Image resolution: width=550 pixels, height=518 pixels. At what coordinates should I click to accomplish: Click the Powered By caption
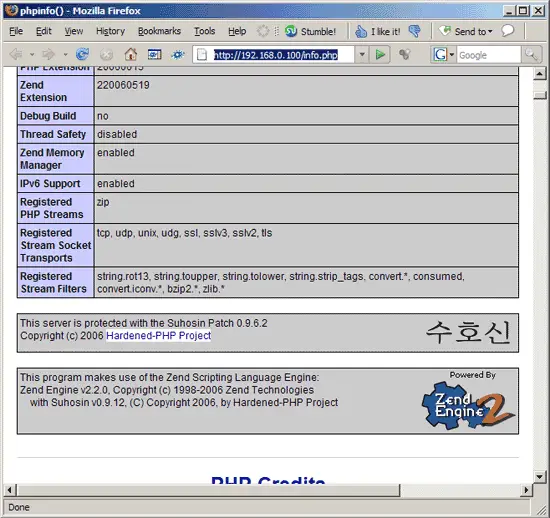tap(472, 375)
